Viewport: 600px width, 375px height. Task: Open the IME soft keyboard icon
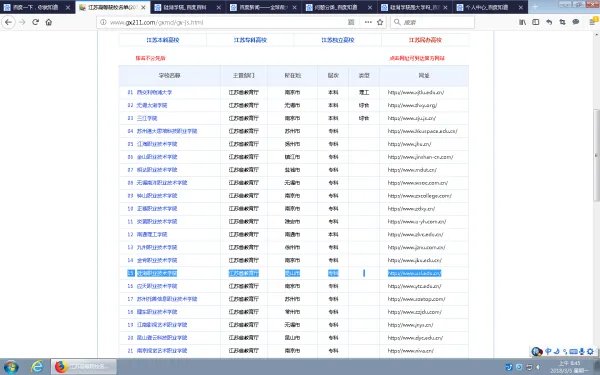(x=573, y=351)
